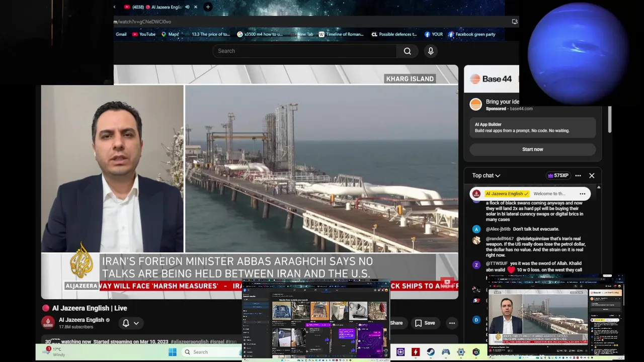644x362 pixels.
Task: Open the weather widget showing 17°C
Action: coord(55,351)
